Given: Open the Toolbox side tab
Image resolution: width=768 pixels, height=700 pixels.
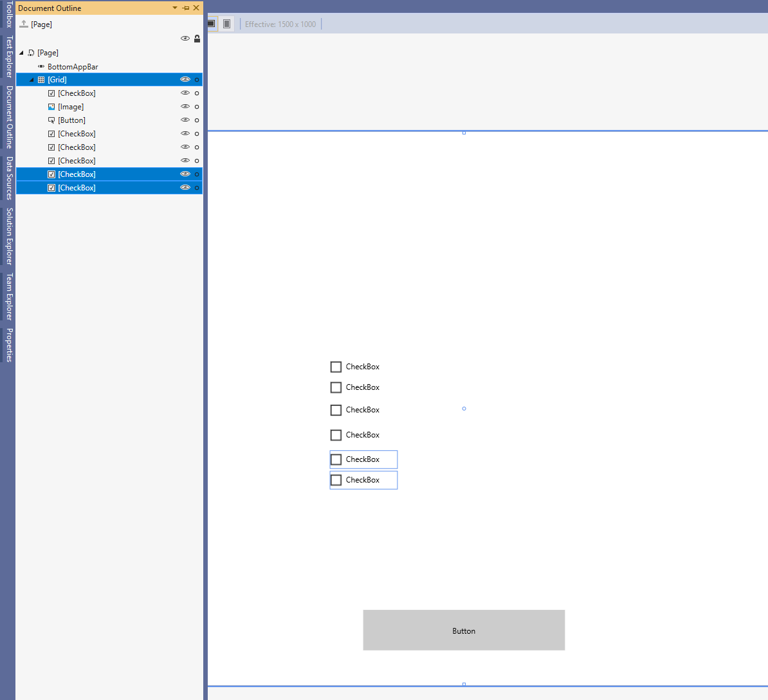Looking at the screenshot, I should point(9,14).
